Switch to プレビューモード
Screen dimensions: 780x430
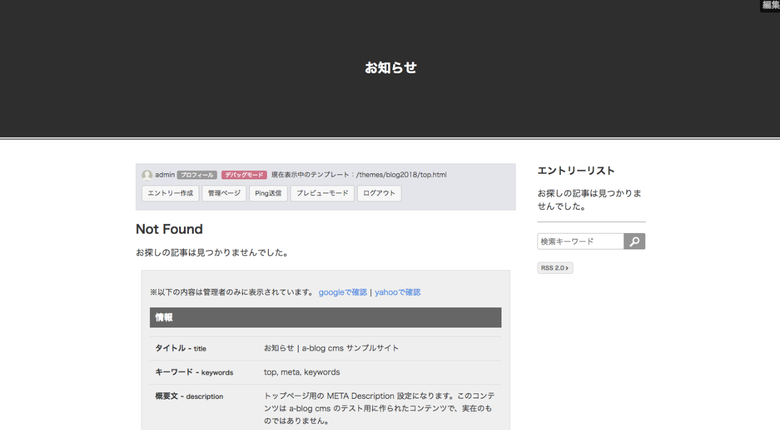(x=321, y=193)
